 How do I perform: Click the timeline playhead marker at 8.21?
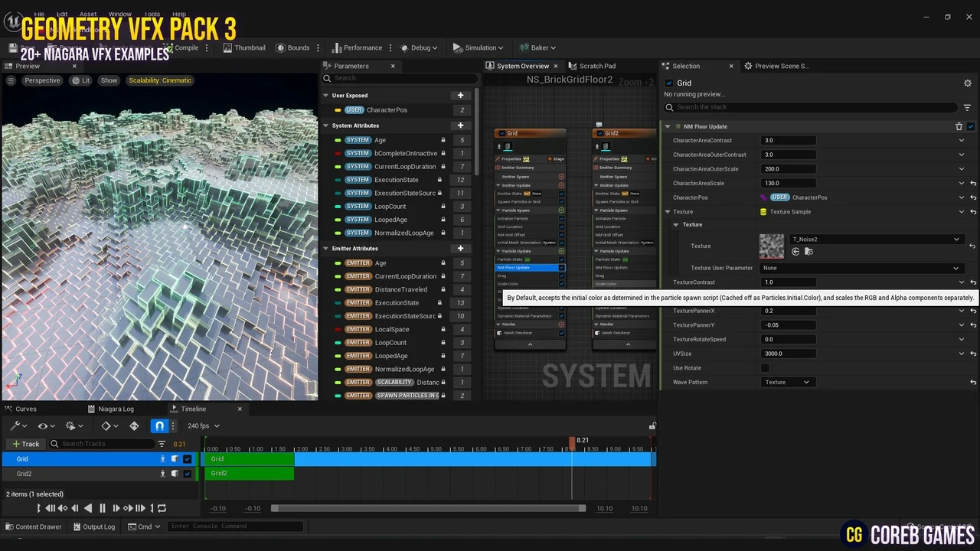[x=572, y=442]
